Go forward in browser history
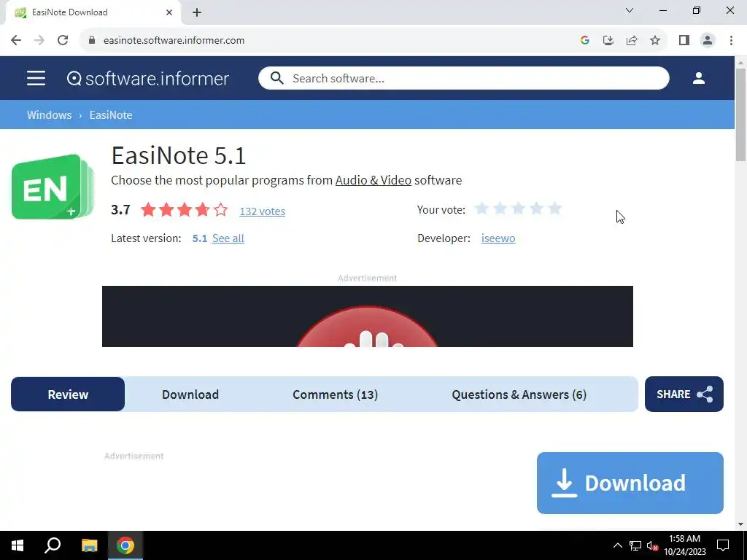This screenshot has width=747, height=560. [x=39, y=40]
